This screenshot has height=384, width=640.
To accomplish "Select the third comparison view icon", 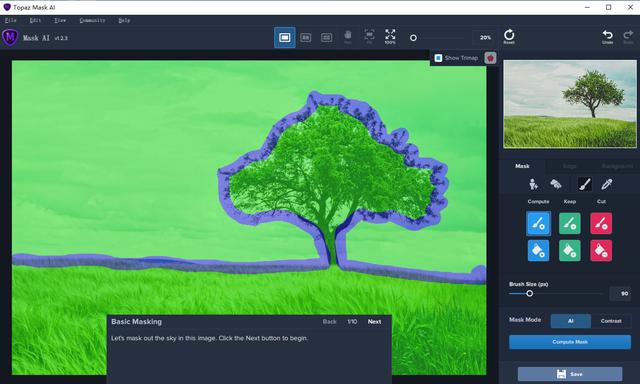I will (327, 38).
